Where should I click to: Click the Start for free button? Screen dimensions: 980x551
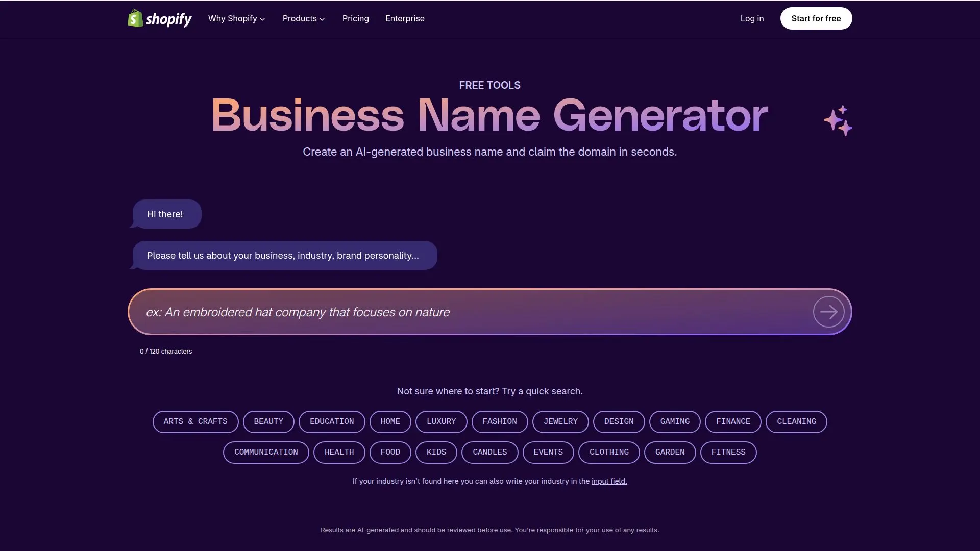[x=816, y=18]
